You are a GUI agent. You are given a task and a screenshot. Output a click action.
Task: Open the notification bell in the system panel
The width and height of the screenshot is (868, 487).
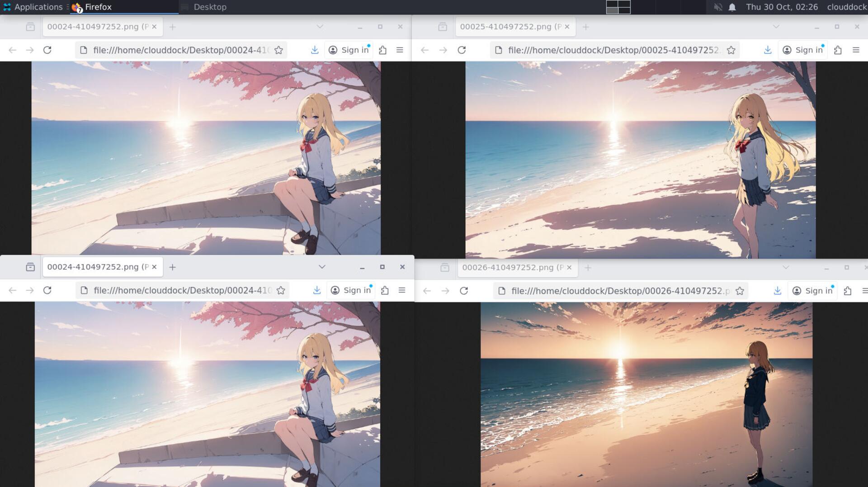tap(732, 7)
